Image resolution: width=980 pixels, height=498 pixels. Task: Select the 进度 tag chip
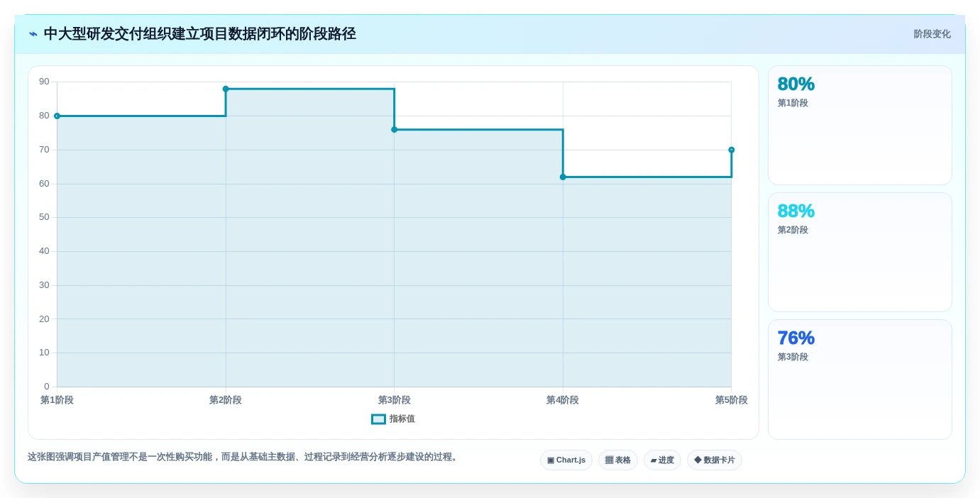coord(662,460)
